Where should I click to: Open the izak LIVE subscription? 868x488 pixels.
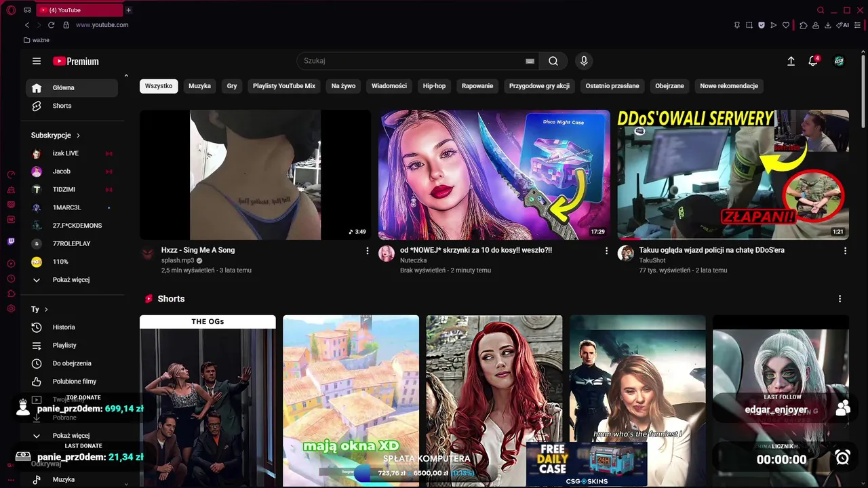[72, 153]
